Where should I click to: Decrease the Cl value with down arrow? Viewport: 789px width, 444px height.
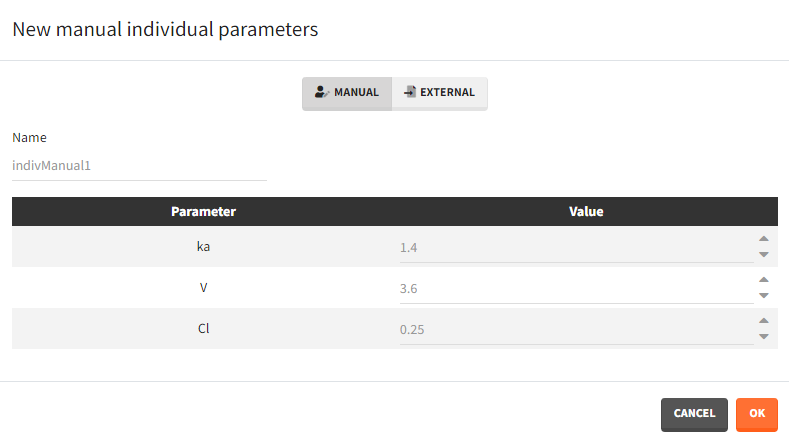pyautogui.click(x=764, y=337)
